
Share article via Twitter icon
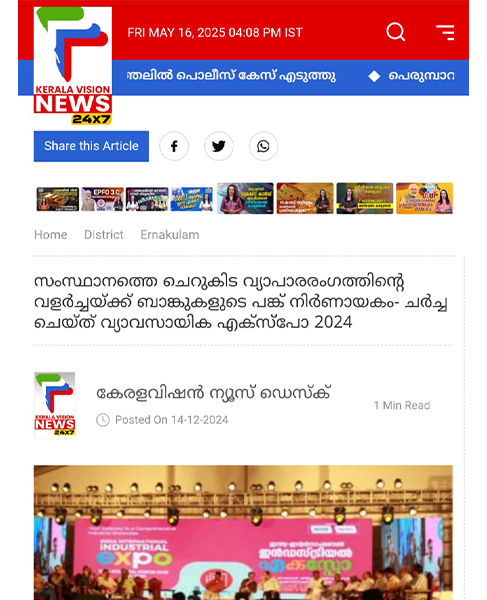tap(219, 146)
